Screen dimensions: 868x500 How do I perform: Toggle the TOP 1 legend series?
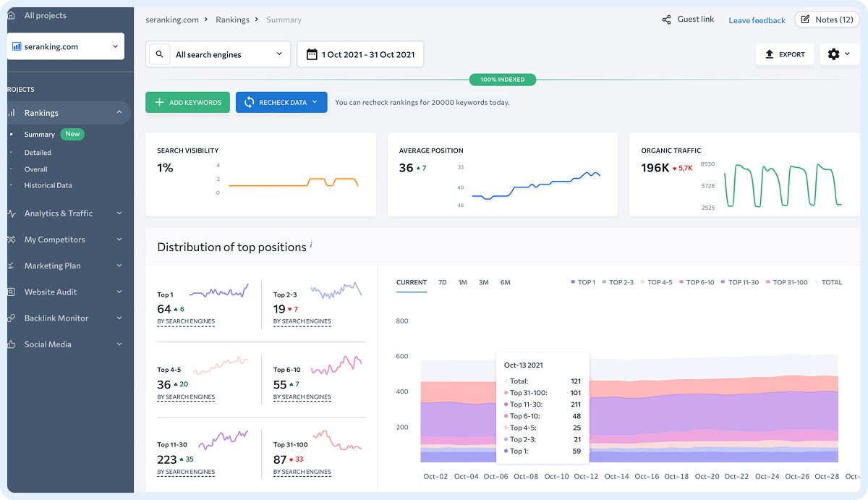coord(583,282)
